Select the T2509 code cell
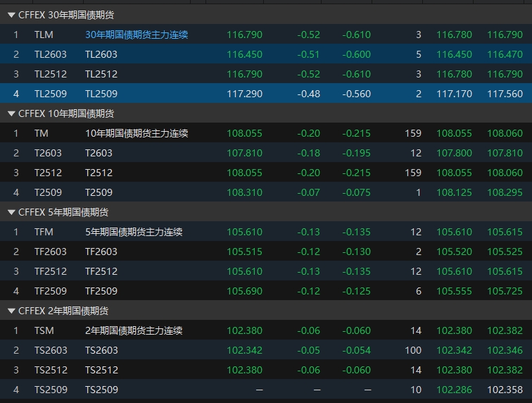This screenshot has height=403, width=532. pyautogui.click(x=48, y=192)
